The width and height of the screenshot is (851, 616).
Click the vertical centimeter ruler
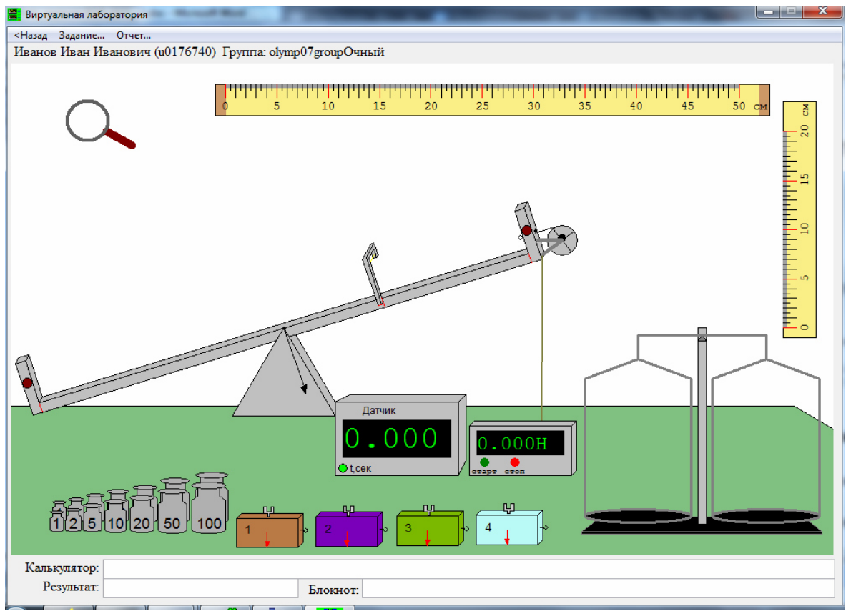[x=800, y=219]
